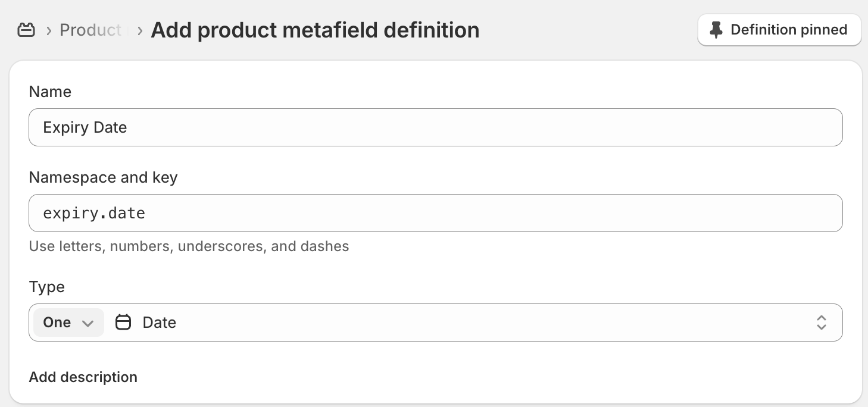Click the Add product metafield definition title
868x407 pixels.
coord(315,30)
